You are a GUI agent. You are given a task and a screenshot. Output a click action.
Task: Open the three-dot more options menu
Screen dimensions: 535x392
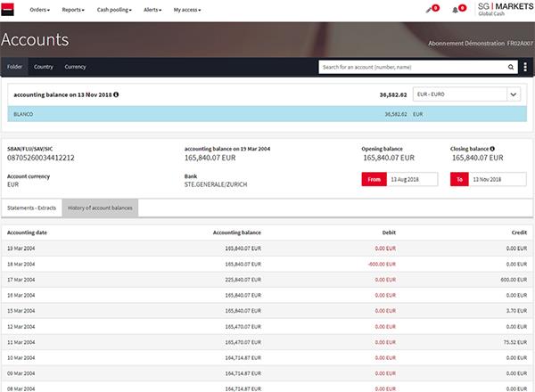pos(526,67)
